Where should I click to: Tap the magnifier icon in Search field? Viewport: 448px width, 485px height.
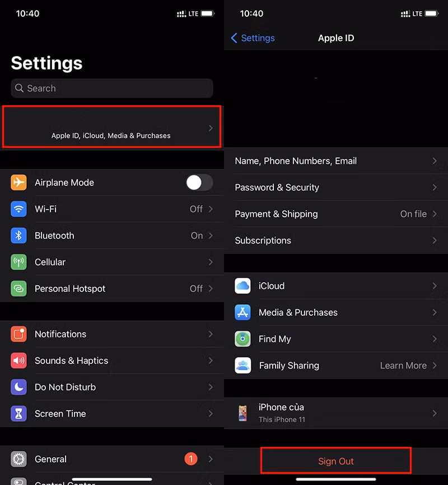19,88
